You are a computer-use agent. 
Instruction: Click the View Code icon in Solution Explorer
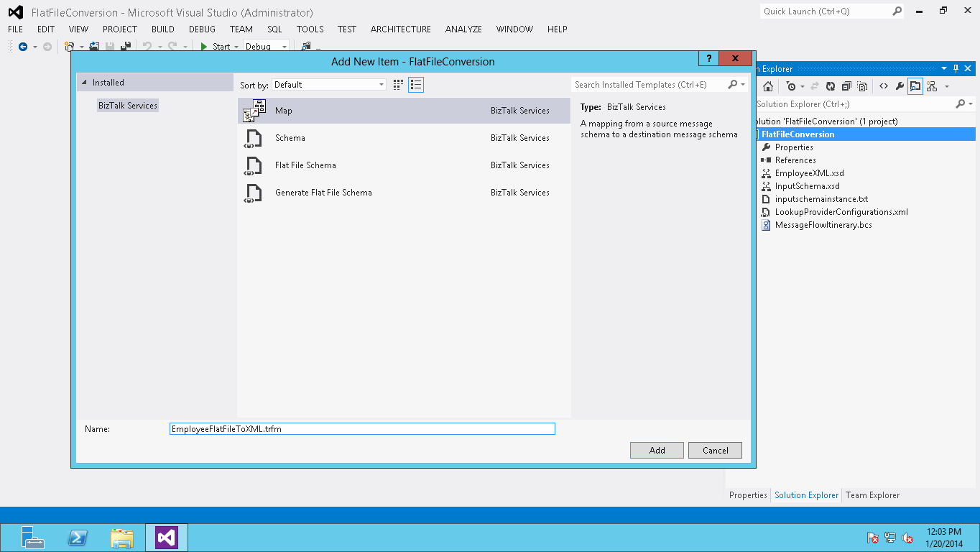884,86
